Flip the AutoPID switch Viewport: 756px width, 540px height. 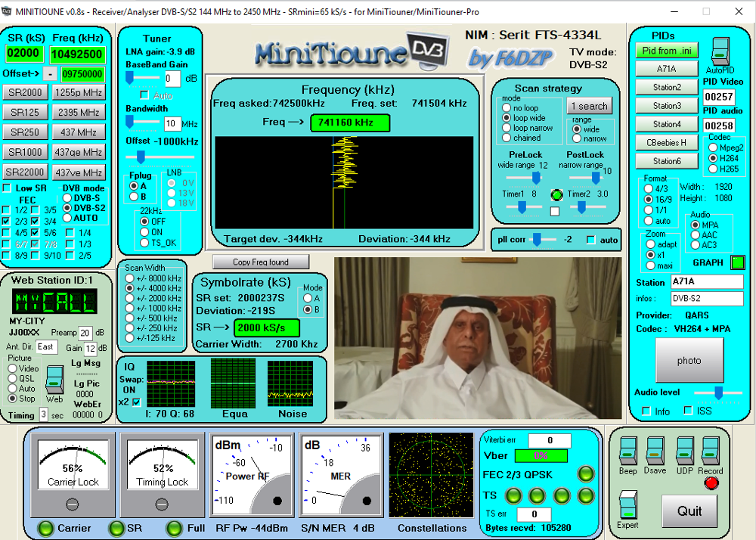[x=720, y=51]
